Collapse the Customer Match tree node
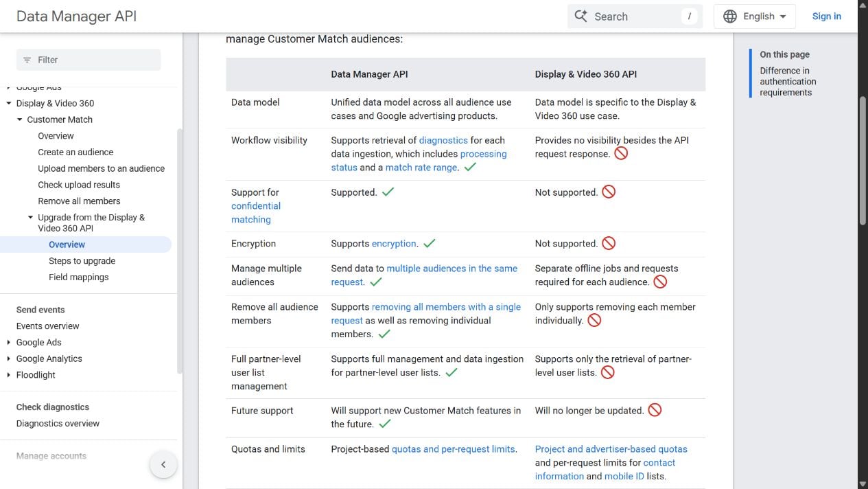The width and height of the screenshot is (868, 489). pyautogui.click(x=20, y=120)
